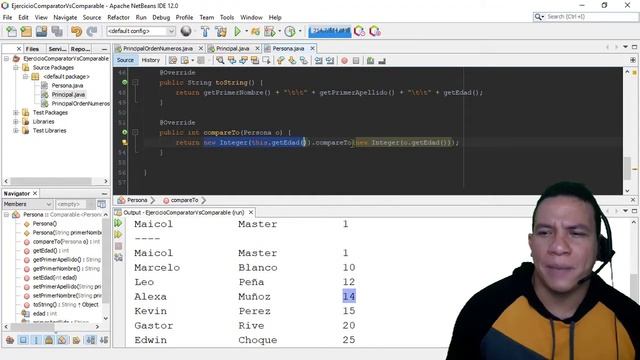Click the New File toolbar icon
The width and height of the screenshot is (640, 360).
[x=11, y=31]
